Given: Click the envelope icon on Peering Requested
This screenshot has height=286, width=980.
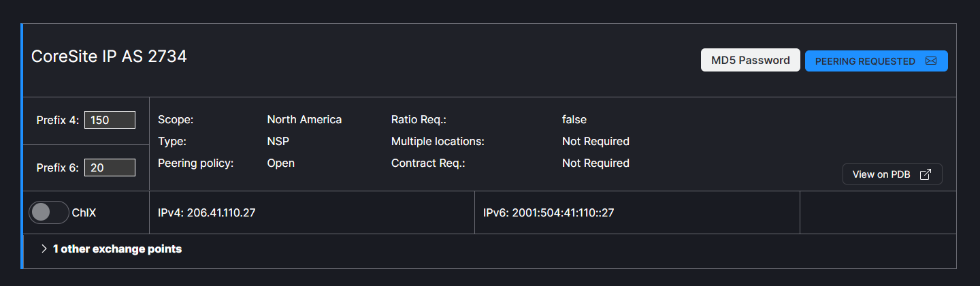Looking at the screenshot, I should point(931,61).
